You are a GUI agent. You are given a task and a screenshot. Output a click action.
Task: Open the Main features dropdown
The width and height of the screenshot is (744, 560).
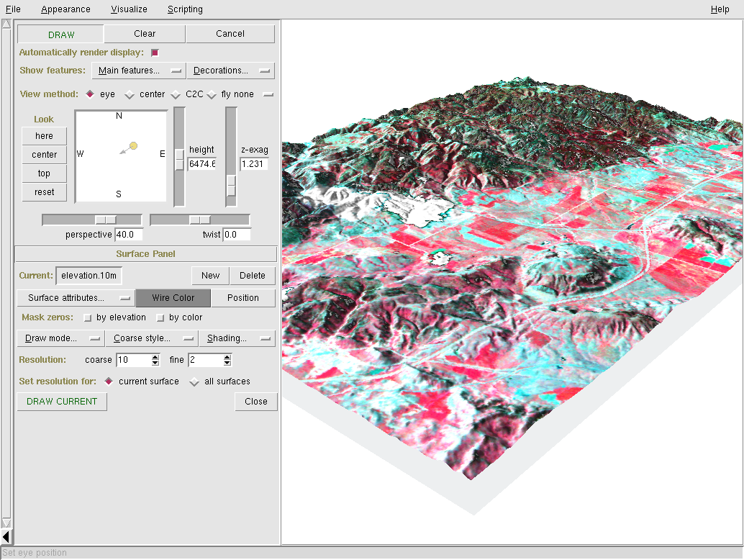pyautogui.click(x=139, y=71)
